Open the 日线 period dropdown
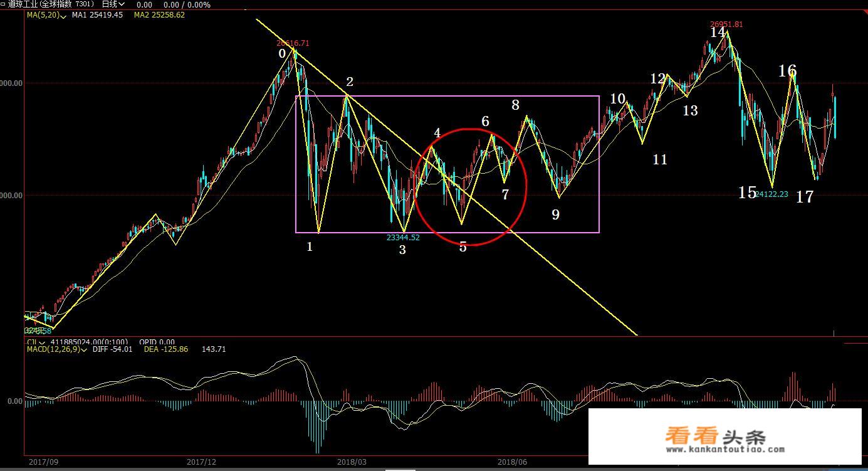 [x=113, y=4]
